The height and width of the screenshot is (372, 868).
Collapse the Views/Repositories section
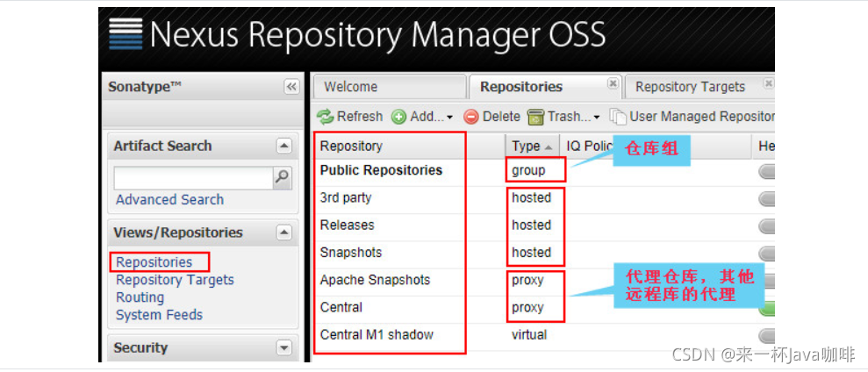click(x=284, y=232)
